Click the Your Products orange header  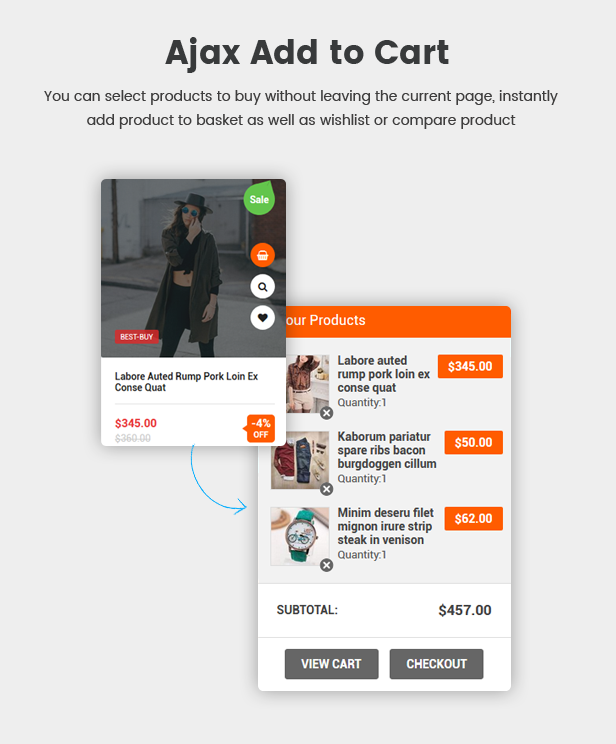398,322
